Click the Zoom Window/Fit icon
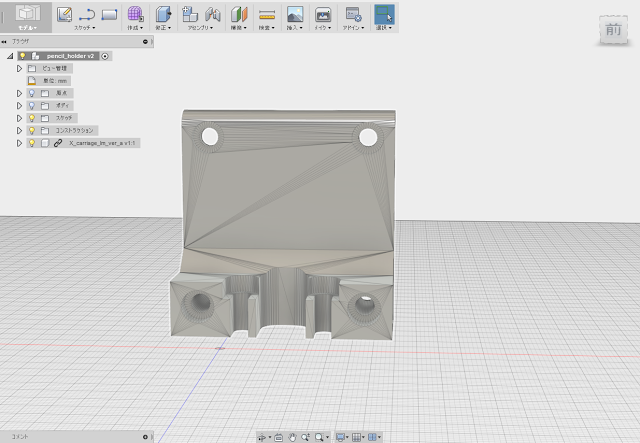 [319, 437]
